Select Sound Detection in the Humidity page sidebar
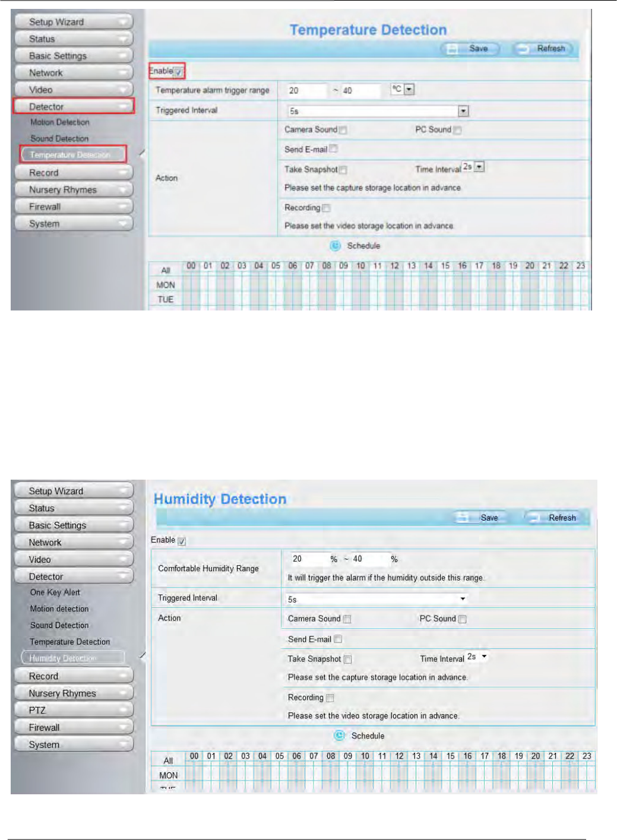 [x=59, y=625]
